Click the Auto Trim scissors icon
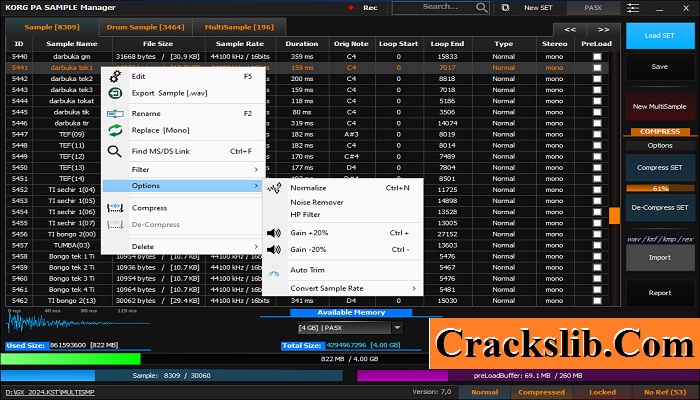 (x=274, y=271)
